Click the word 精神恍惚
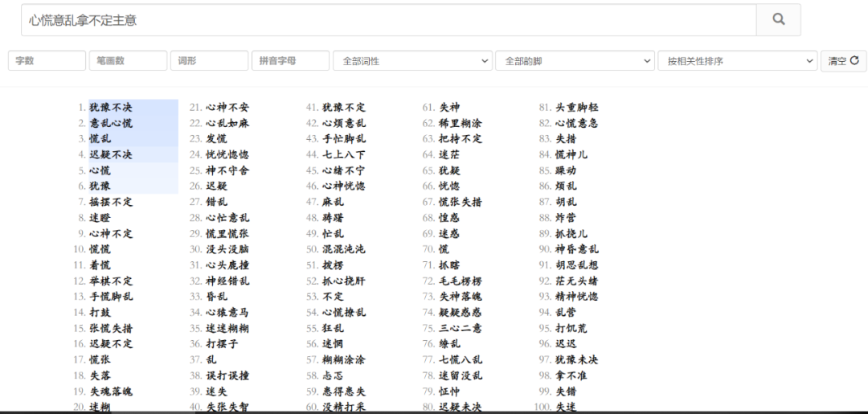Viewport: 868px width, 414px height. (577, 297)
